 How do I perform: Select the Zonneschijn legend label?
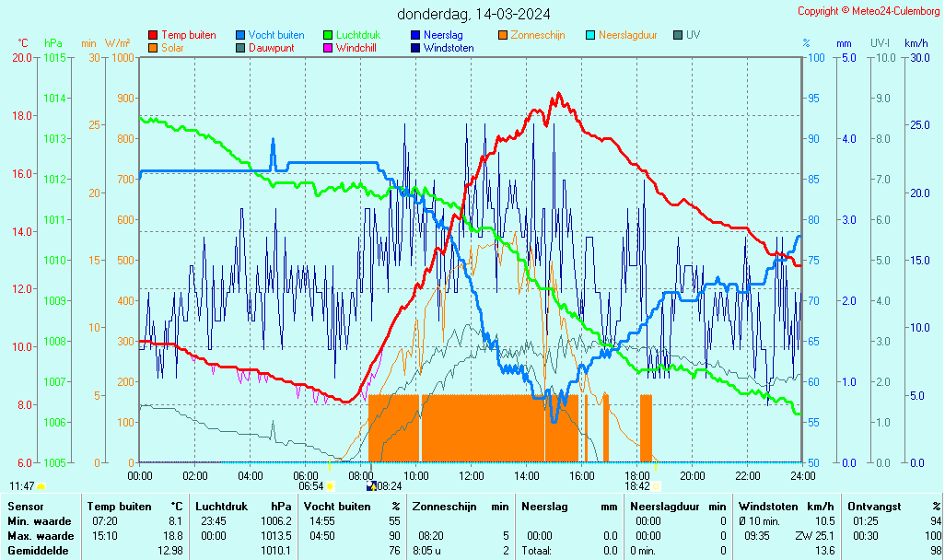(538, 35)
